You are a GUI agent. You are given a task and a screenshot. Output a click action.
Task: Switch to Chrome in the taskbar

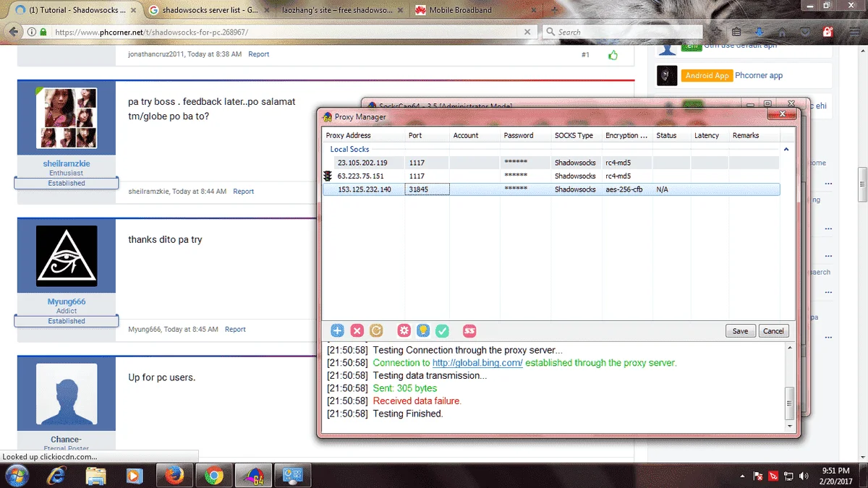[213, 476]
